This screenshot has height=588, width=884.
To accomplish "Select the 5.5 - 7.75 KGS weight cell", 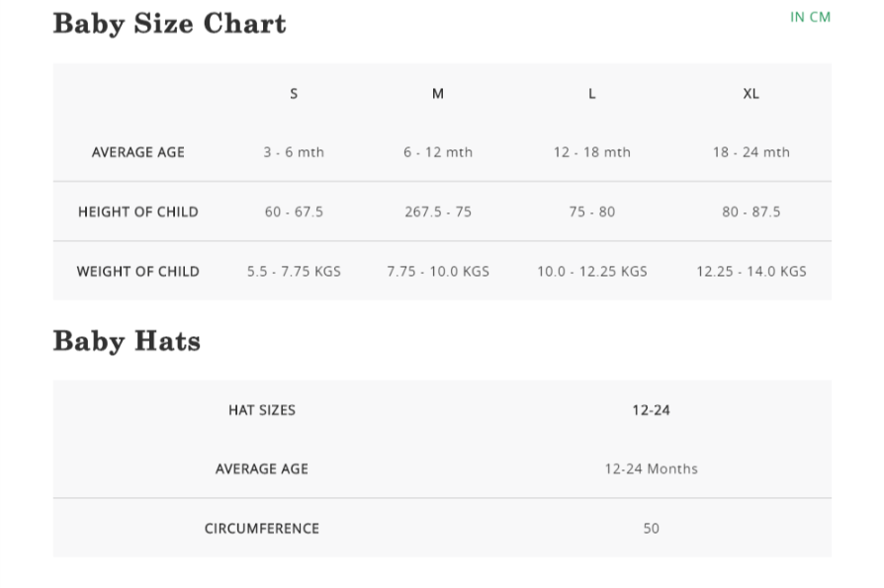I will (294, 271).
